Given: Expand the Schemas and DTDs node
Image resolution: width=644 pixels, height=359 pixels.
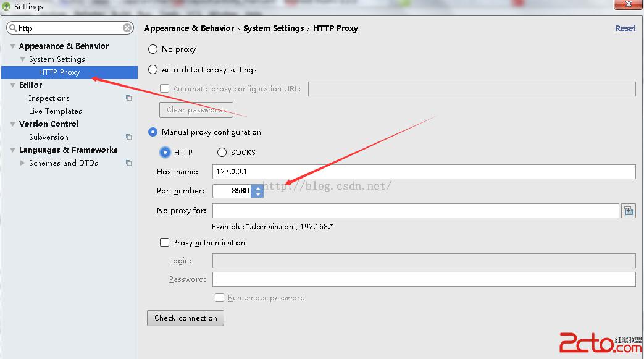Looking at the screenshot, I should [x=23, y=163].
